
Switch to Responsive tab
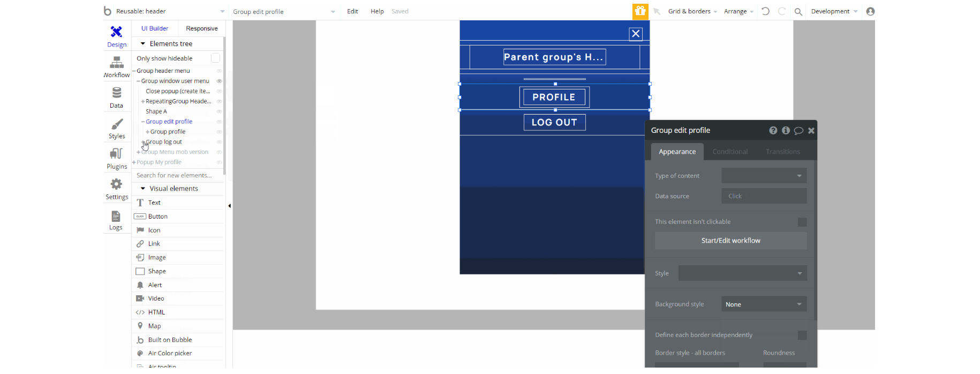pos(202,28)
